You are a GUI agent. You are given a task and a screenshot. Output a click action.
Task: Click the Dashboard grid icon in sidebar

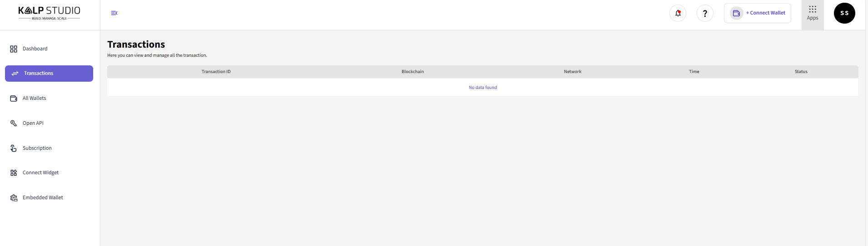(14, 49)
